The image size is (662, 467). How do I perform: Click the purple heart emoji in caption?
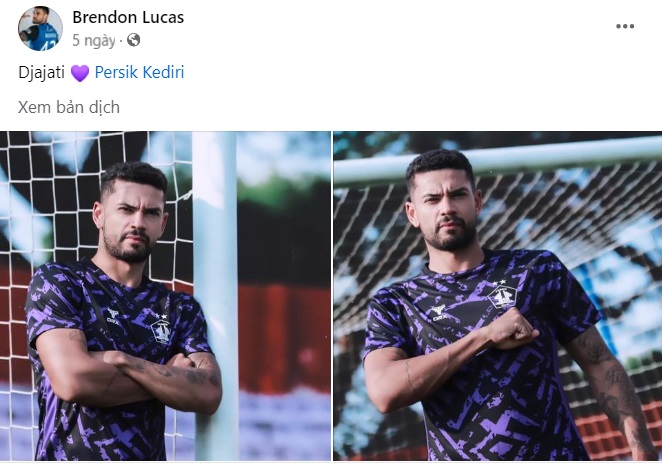(x=80, y=73)
